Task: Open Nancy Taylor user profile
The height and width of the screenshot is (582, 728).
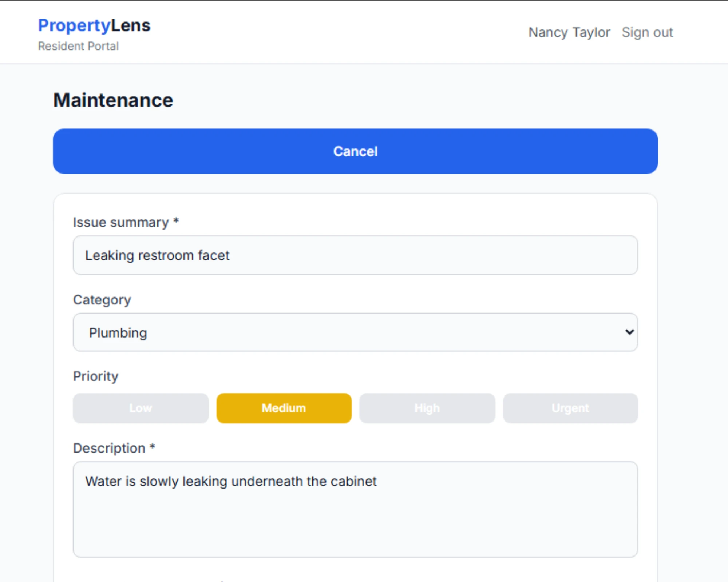Action: [569, 32]
